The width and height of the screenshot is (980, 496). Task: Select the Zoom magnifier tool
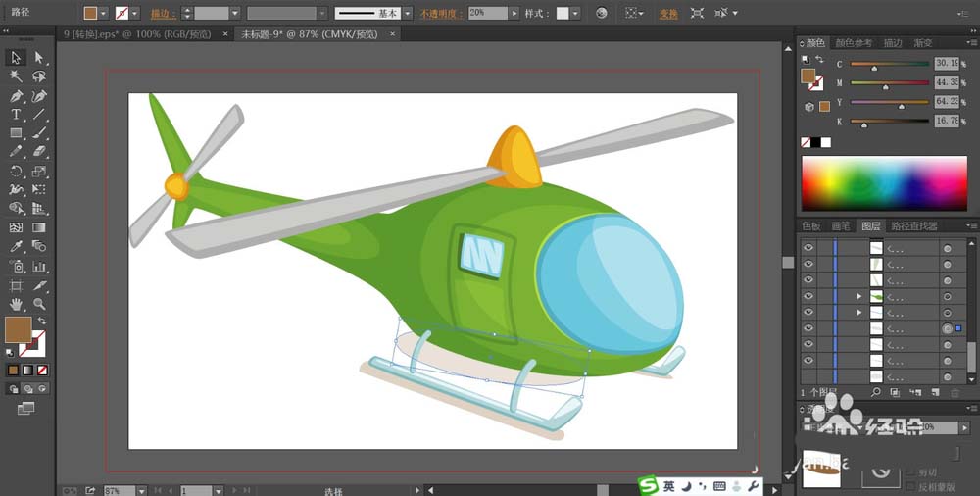[39, 304]
